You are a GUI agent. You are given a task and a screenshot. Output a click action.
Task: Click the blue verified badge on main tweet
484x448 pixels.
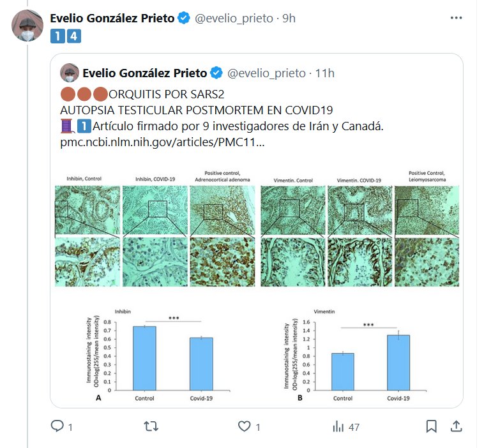(183, 19)
